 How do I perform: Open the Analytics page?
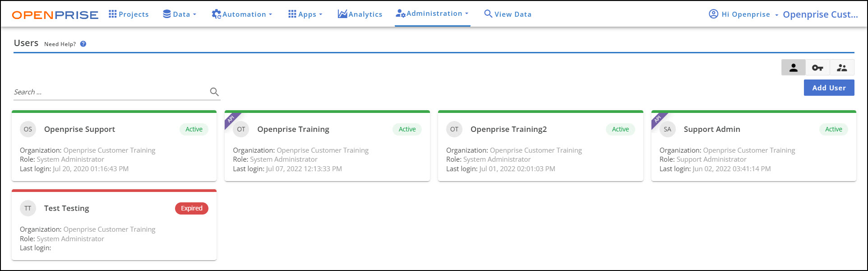click(360, 14)
